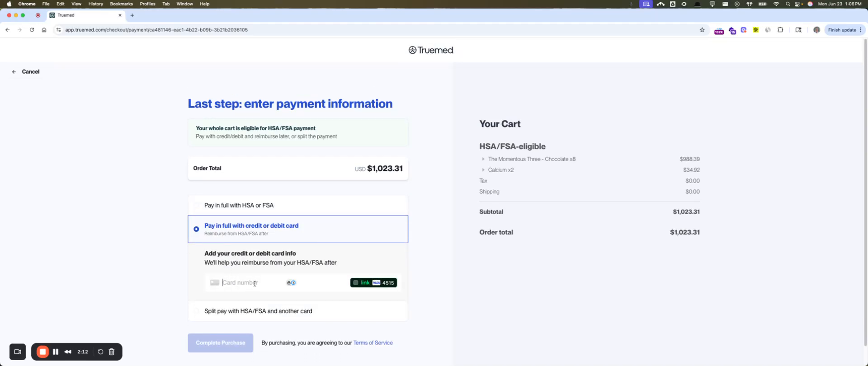The image size is (868, 366).
Task: Go back using Cancel arrow icon
Action: pos(14,72)
